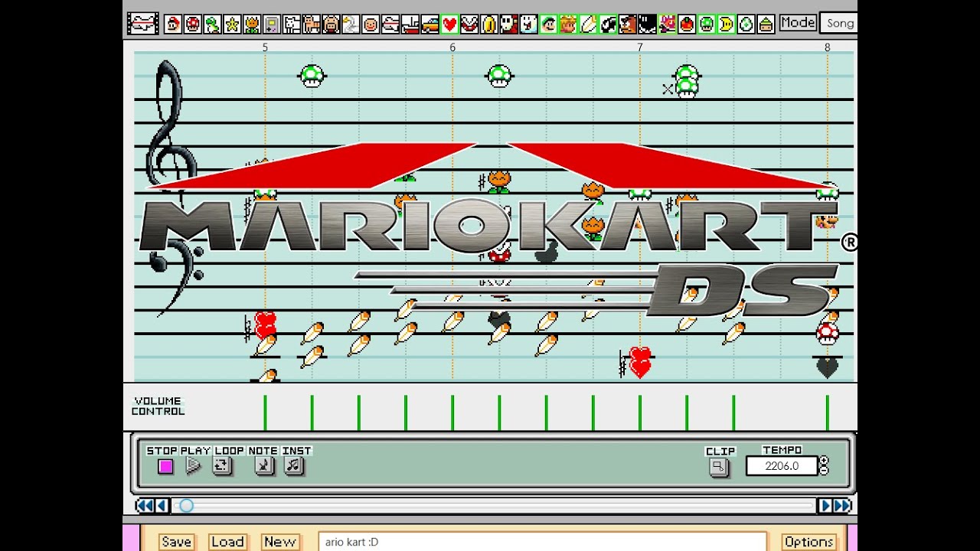Stop playback with the pink Stop button
Viewport: 980px width, 551px height.
pos(165,466)
